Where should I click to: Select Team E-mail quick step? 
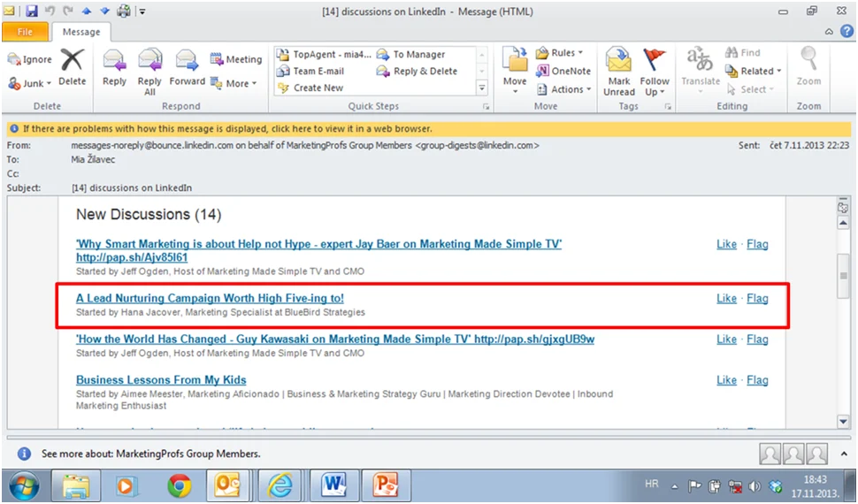310,71
